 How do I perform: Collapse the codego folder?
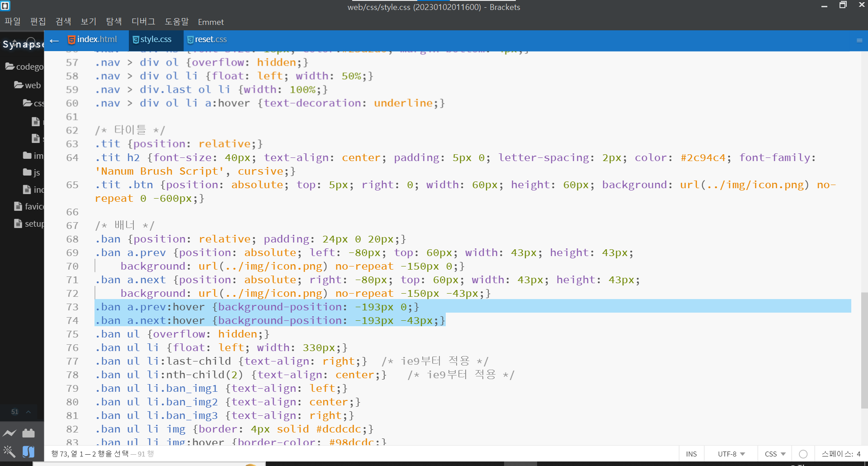point(24,67)
